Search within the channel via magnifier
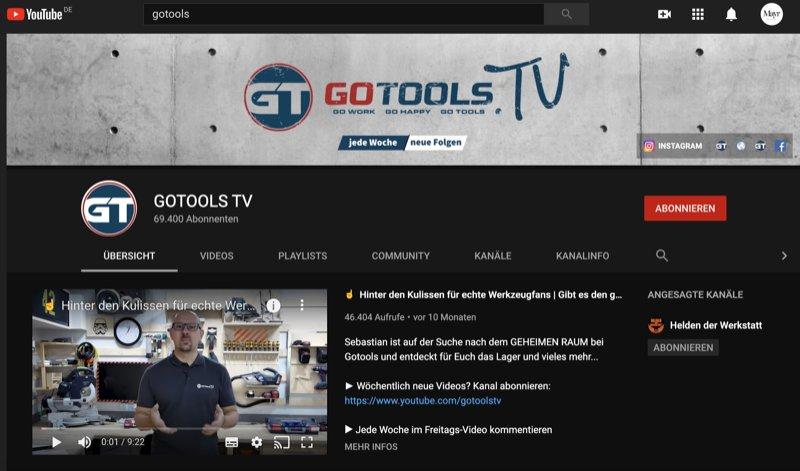This screenshot has height=471, width=800. [661, 256]
